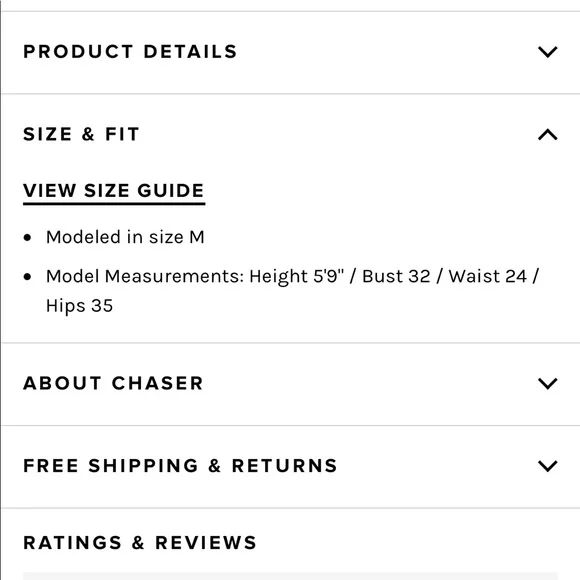Open Free Shipping & Returns chevron arrow
Screen dimensions: 580x580
(547, 466)
